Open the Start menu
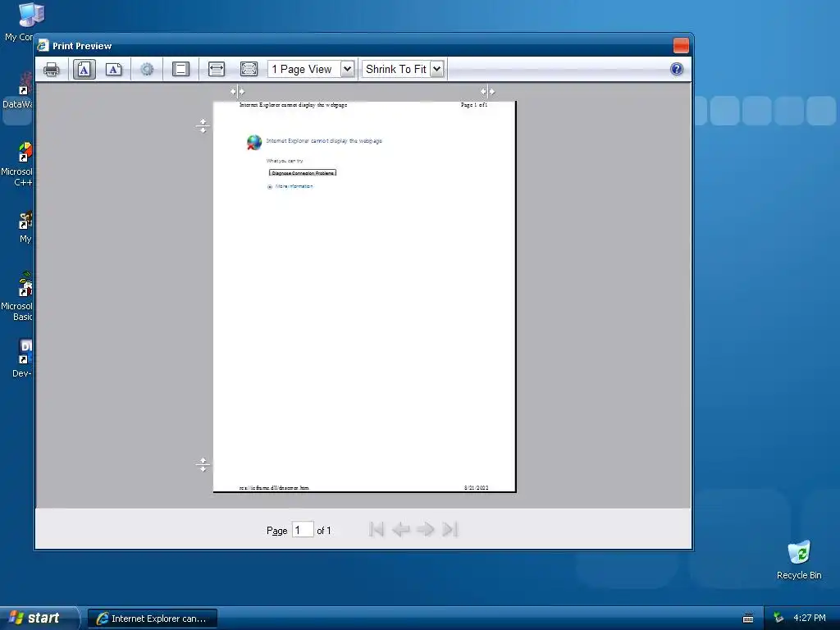Screen dimensions: 840x630 [x=39, y=618]
